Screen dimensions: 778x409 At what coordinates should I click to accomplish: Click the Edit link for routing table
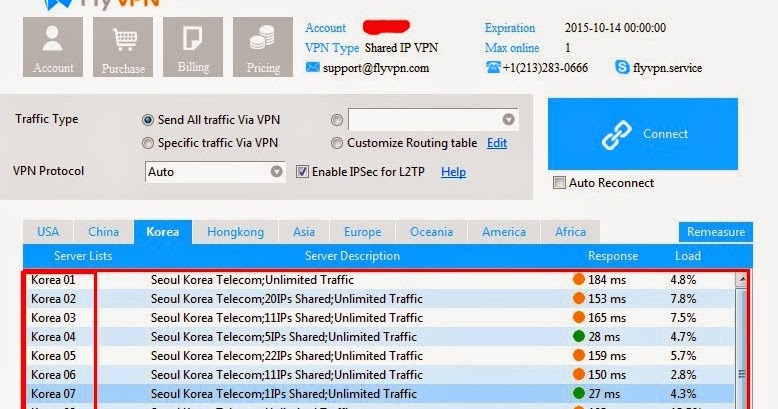pyautogui.click(x=497, y=143)
